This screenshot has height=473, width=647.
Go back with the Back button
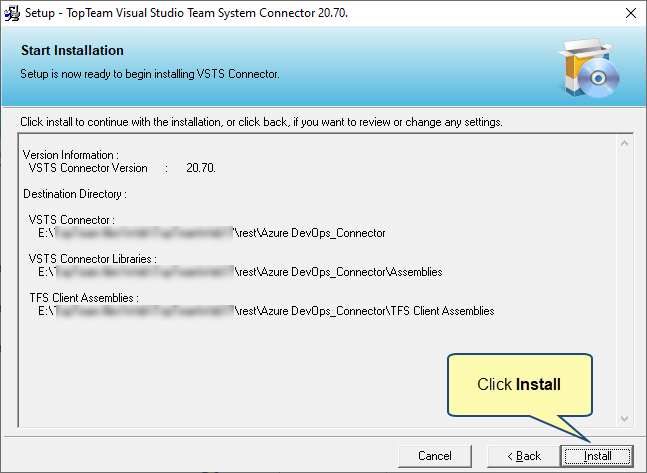pos(524,456)
